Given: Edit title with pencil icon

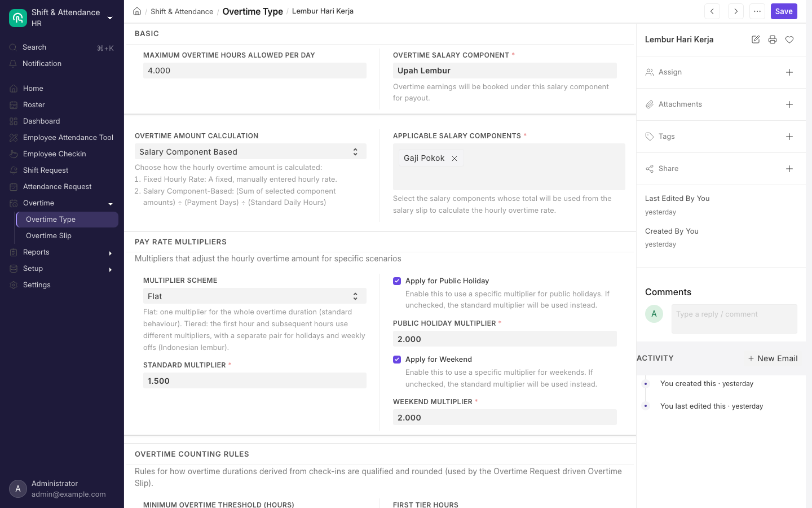Looking at the screenshot, I should coord(756,40).
